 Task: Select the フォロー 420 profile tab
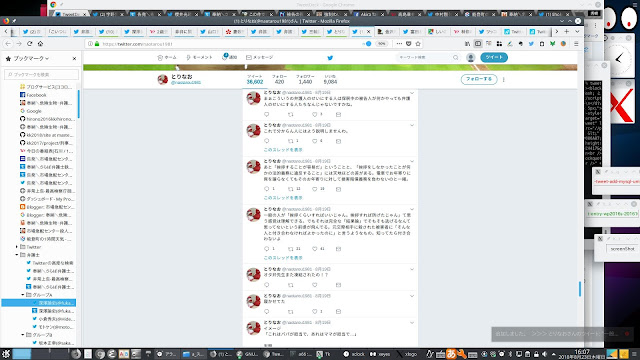point(279,79)
